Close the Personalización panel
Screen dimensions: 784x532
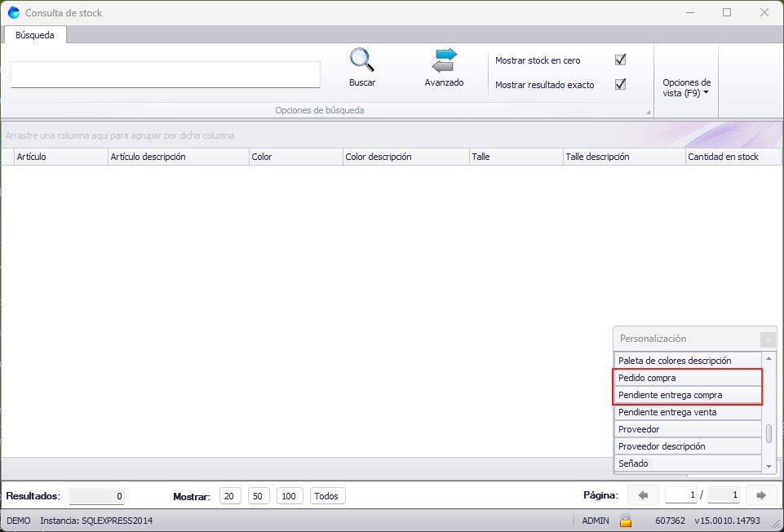pos(767,339)
